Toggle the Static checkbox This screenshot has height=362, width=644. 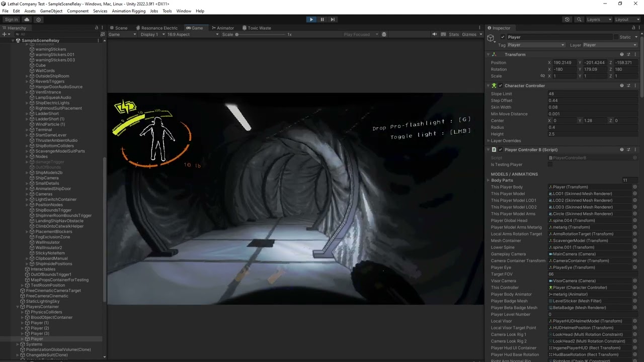tap(616, 37)
